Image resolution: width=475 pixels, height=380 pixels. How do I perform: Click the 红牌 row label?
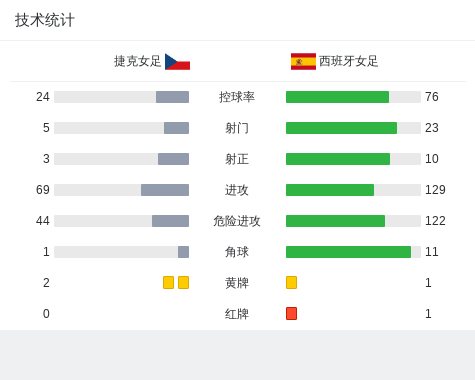237,314
